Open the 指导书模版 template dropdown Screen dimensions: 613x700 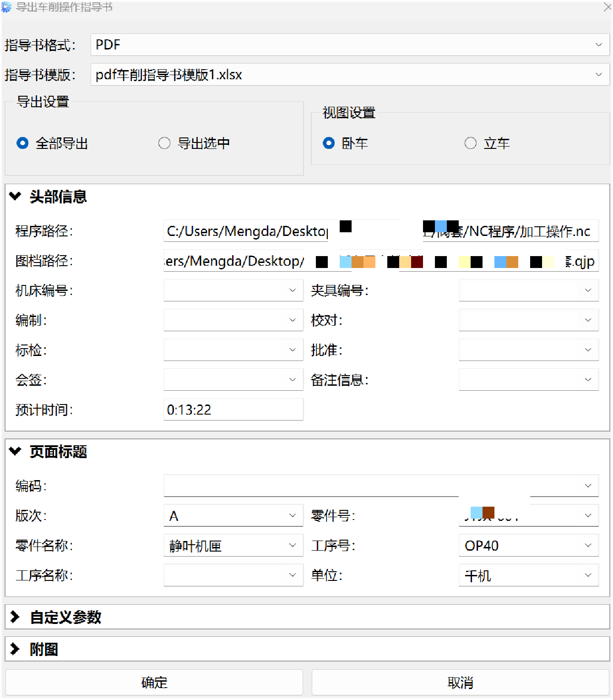(350, 75)
